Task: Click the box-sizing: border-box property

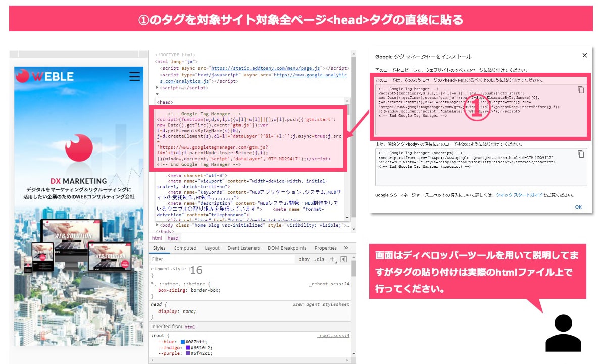Action: point(189,290)
